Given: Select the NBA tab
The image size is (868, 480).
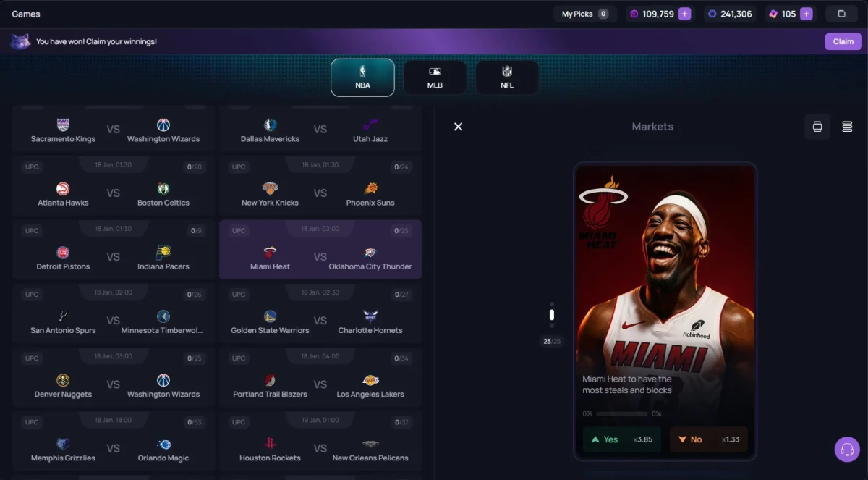Looking at the screenshot, I should pyautogui.click(x=362, y=77).
